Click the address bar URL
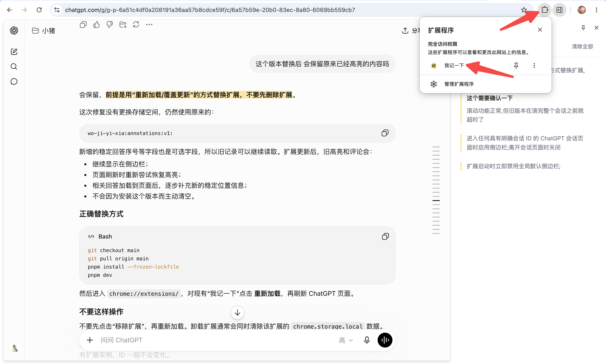Screen dimensions: 606x364 pos(210,10)
